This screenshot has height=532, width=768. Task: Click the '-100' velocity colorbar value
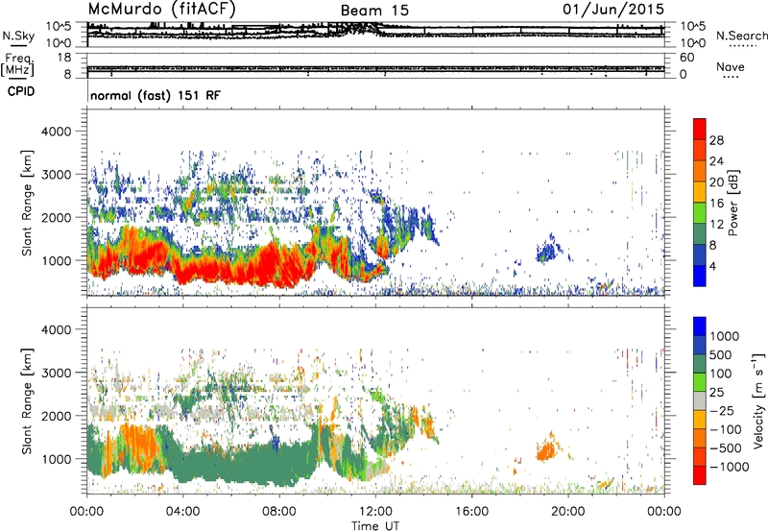click(x=725, y=429)
